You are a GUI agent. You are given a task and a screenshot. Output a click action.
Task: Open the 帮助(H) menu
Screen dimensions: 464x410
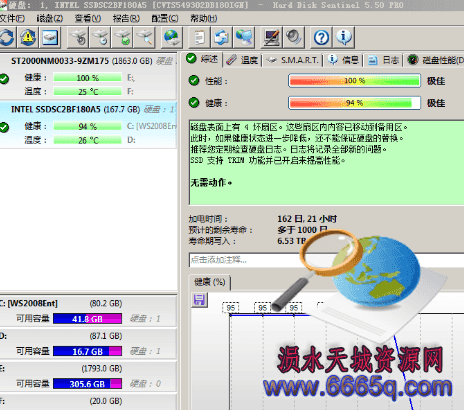pos(204,18)
